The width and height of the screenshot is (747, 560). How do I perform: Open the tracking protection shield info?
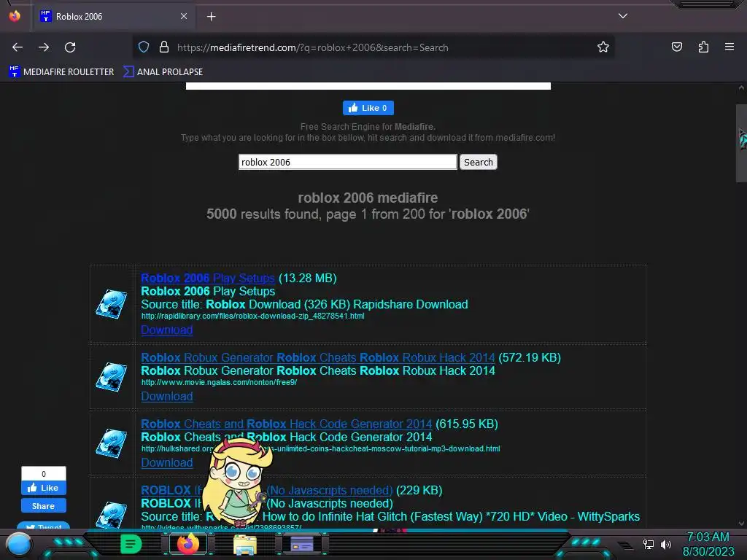click(x=144, y=47)
